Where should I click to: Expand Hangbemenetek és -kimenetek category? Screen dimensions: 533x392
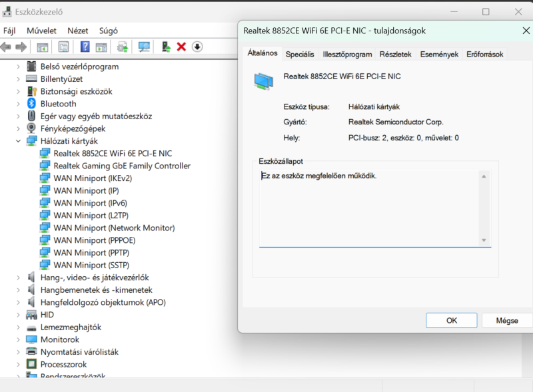pyautogui.click(x=18, y=290)
